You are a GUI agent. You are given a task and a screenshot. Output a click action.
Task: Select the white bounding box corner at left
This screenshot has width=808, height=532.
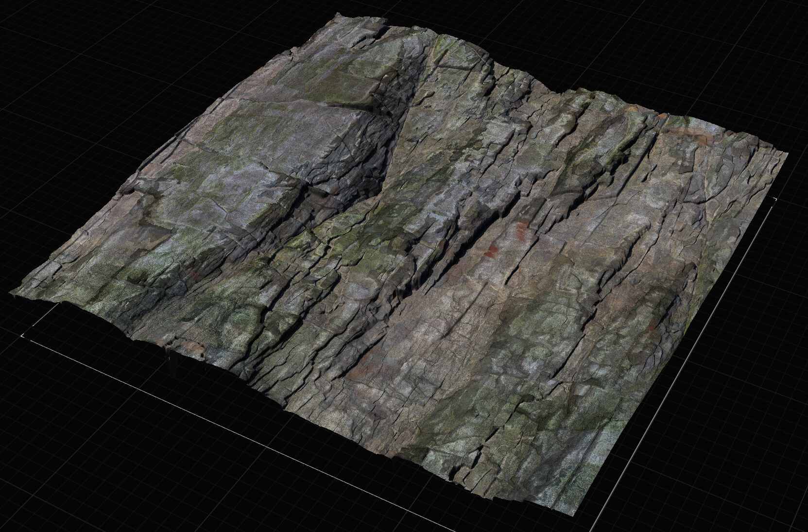click(23, 335)
